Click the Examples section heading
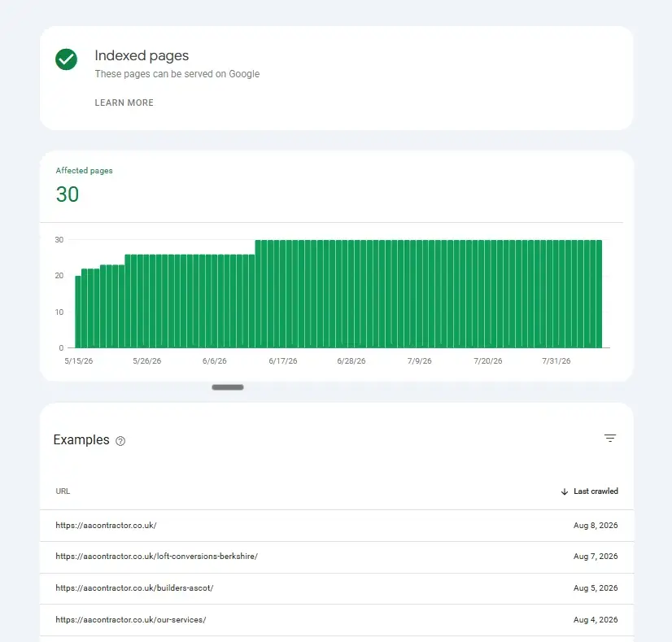This screenshot has width=672, height=642. pyautogui.click(x=81, y=440)
